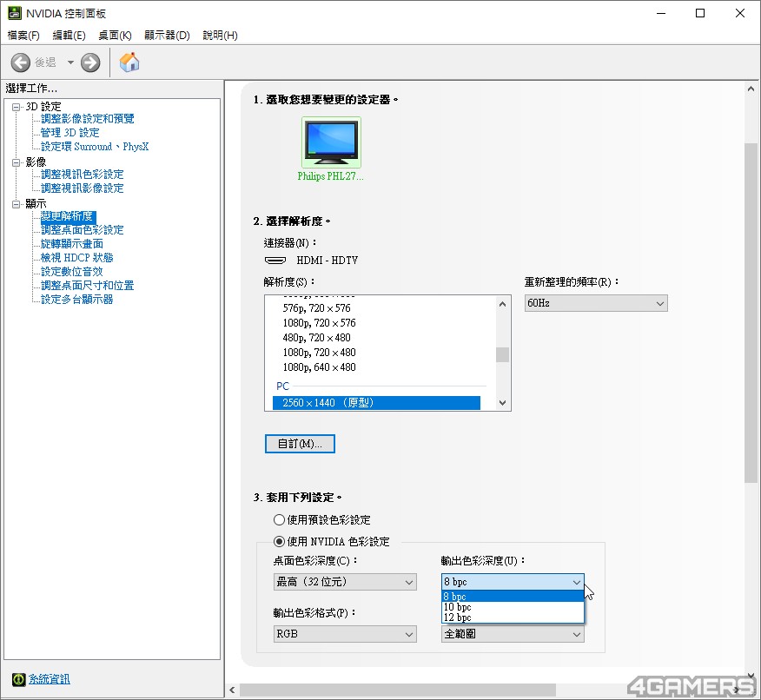The image size is (761, 700).
Task: Select 2560 × 1440 (原型) resolution
Action: pyautogui.click(x=377, y=403)
